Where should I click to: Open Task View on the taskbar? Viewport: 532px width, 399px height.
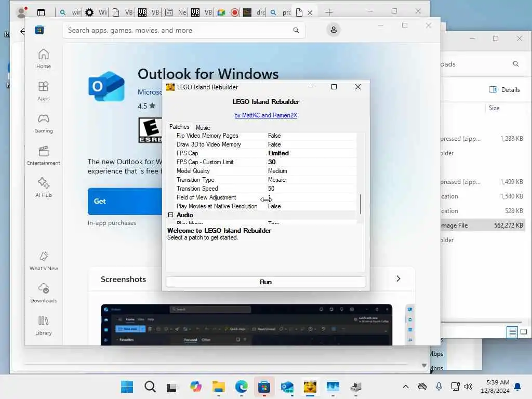pos(171,387)
